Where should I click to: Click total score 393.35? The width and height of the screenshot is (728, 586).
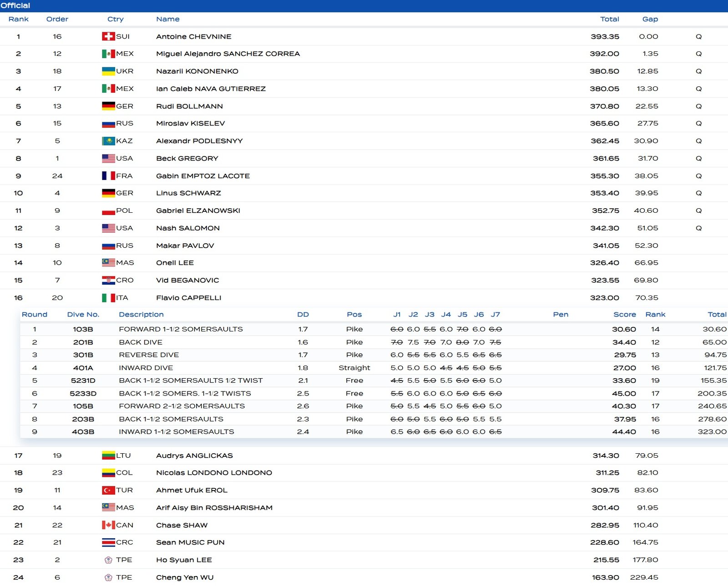coord(605,36)
